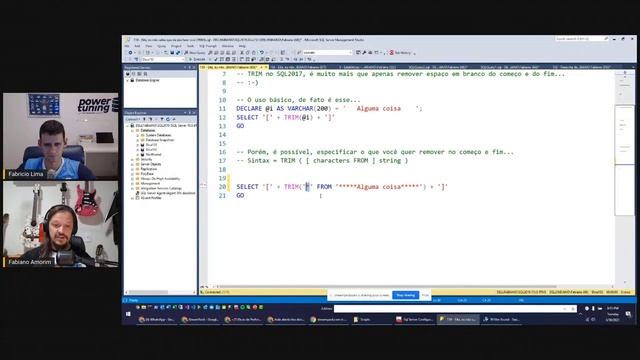Viewport: 640px width, 360px height.
Task: Click the notification center icon in taskbar
Action: tap(628, 314)
